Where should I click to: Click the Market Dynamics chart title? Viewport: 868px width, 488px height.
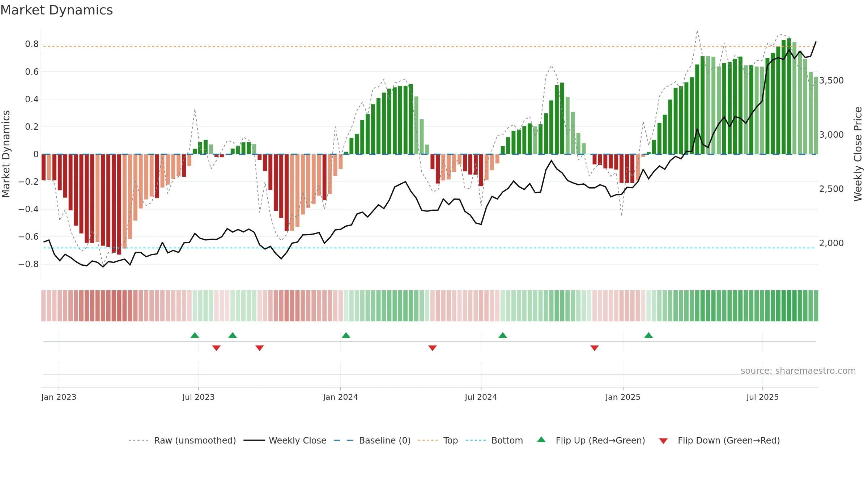point(56,10)
